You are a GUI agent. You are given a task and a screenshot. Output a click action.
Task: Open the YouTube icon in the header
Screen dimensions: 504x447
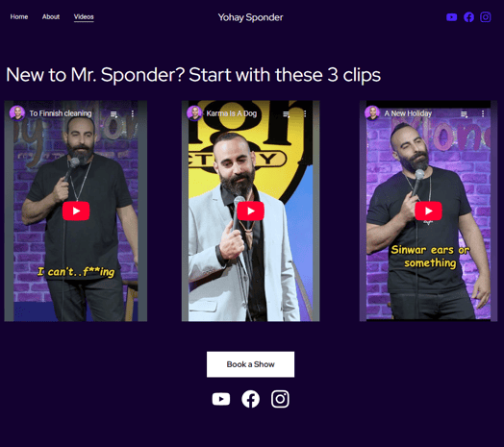coord(452,17)
